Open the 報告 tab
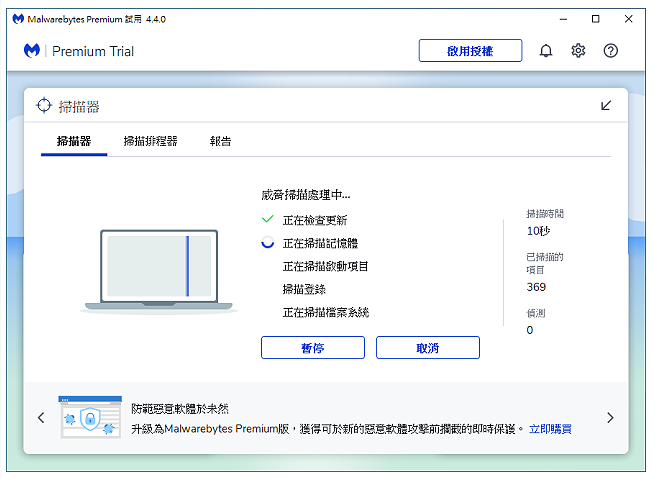Screen dimensions: 656x479 click(x=220, y=141)
